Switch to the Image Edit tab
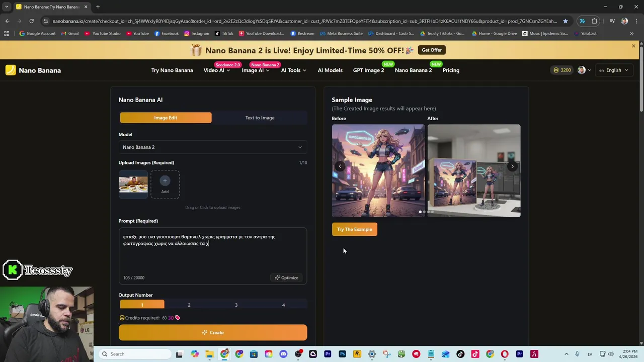Viewport: 644px width, 362px height. pos(166,118)
